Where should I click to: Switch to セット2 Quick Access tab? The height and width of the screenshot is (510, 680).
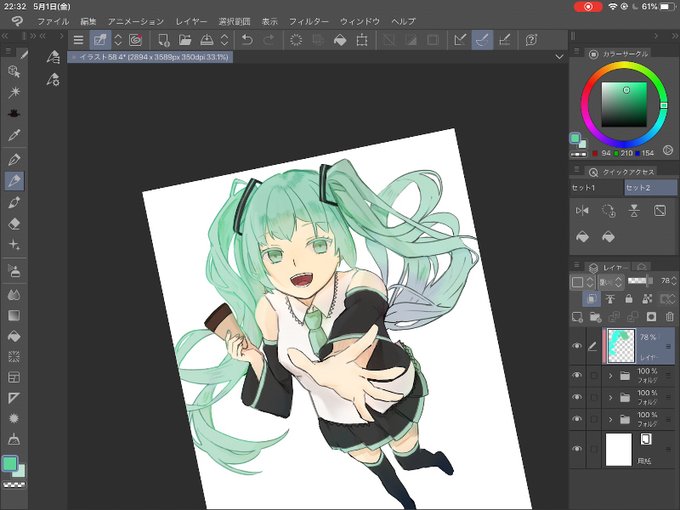point(651,188)
